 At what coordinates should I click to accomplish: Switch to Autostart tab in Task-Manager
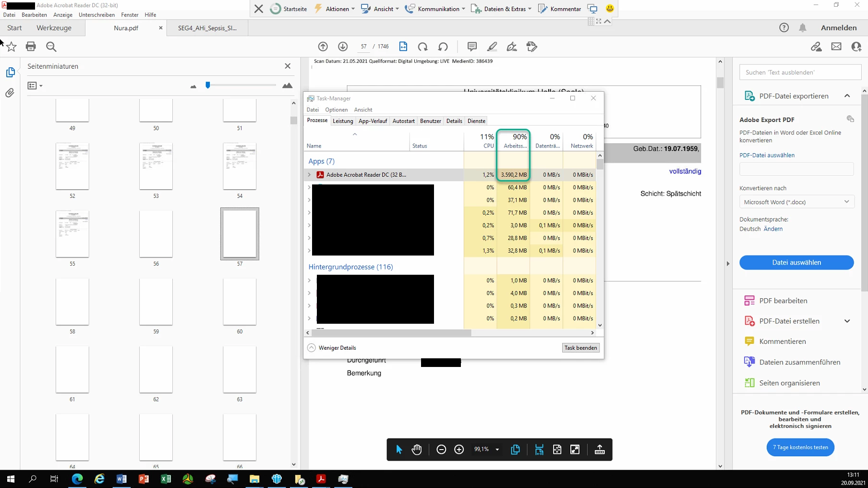coord(403,121)
